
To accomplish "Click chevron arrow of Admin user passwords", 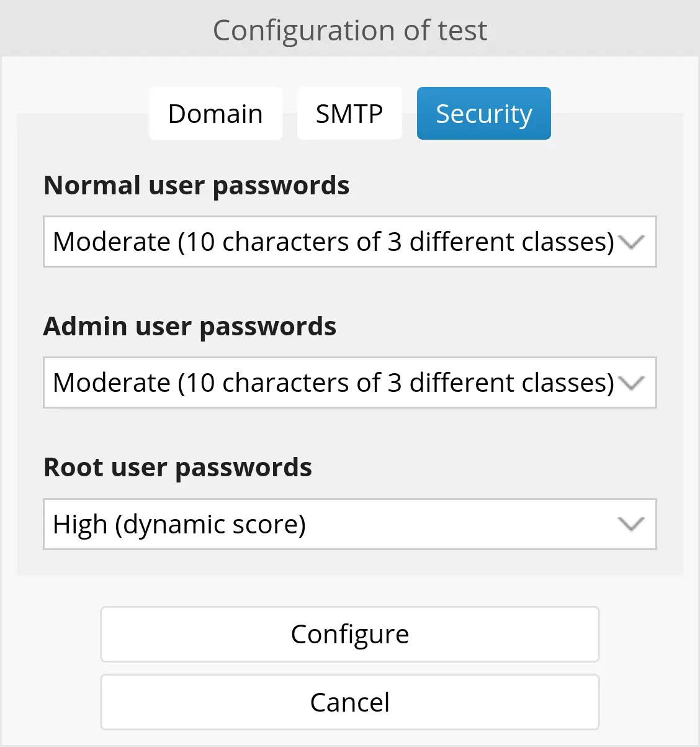I will click(x=632, y=383).
